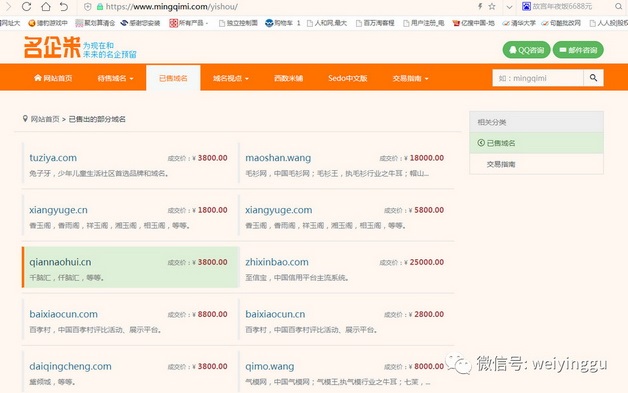Viewport: 628px width, 393px height.
Task: Open address bar history chevron
Action: click(509, 7)
